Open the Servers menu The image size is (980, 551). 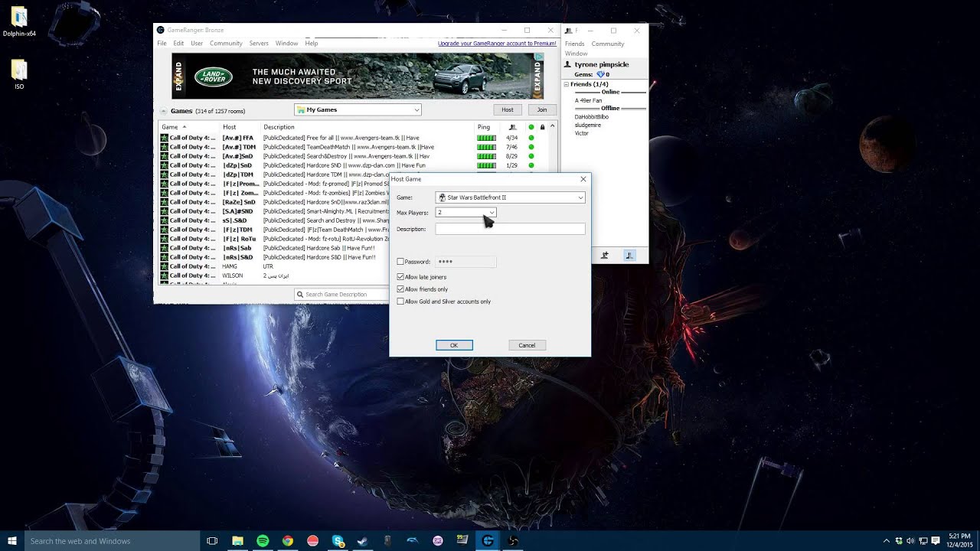[259, 44]
